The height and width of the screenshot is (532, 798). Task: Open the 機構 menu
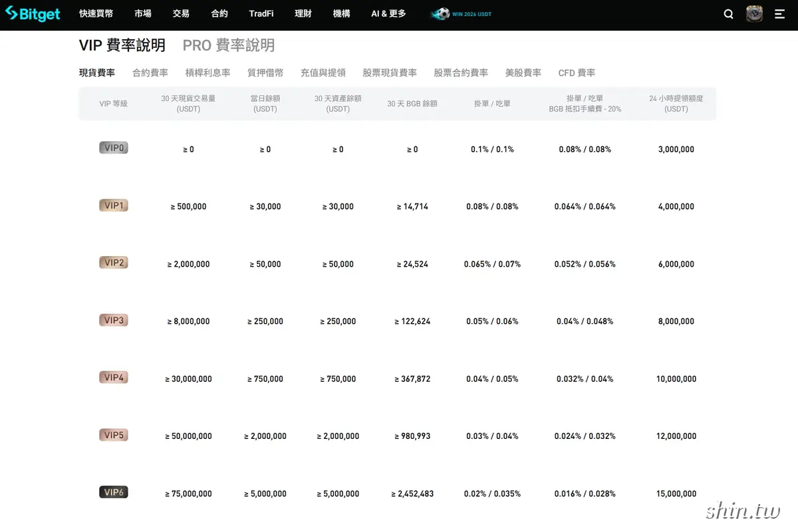pos(342,13)
